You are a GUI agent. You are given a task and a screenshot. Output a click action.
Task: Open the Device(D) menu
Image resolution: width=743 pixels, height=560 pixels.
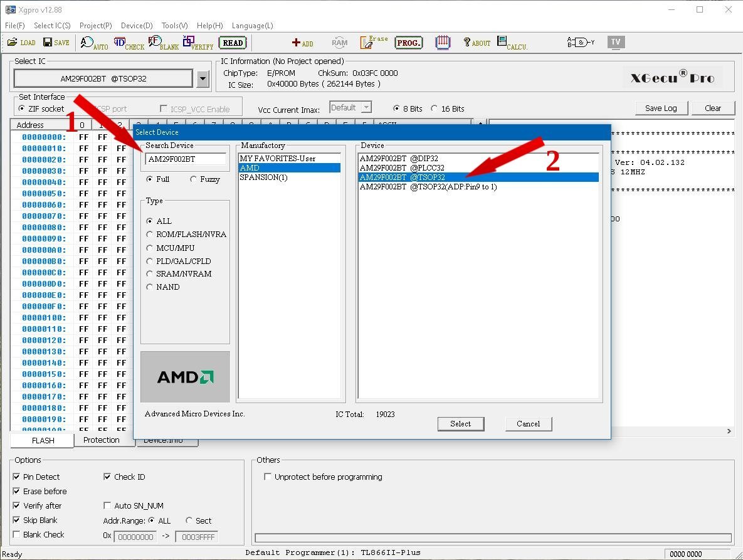(137, 26)
